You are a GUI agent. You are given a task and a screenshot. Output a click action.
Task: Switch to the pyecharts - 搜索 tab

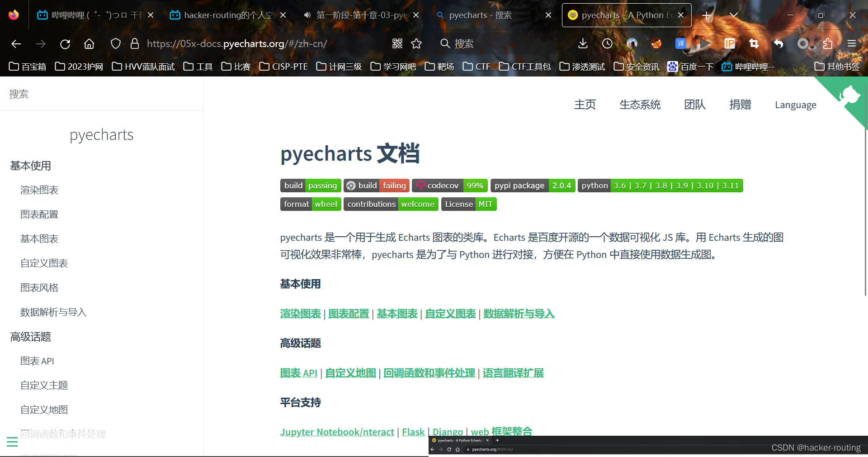point(479,15)
